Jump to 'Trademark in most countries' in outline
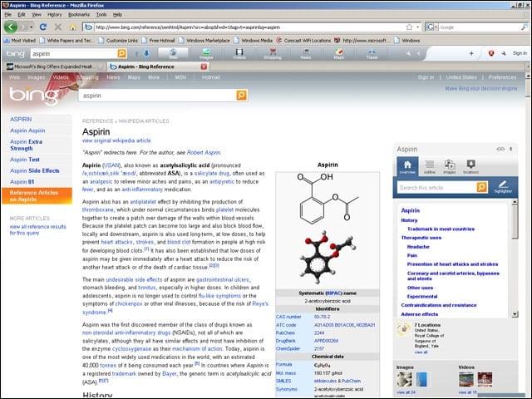This screenshot has height=399, width=532. coord(441,229)
